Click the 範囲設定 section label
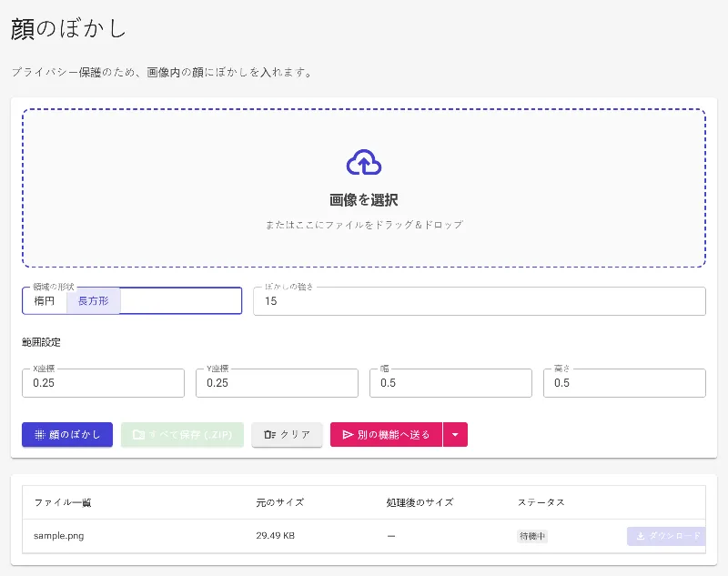Image resolution: width=728 pixels, height=576 pixels. [x=41, y=342]
